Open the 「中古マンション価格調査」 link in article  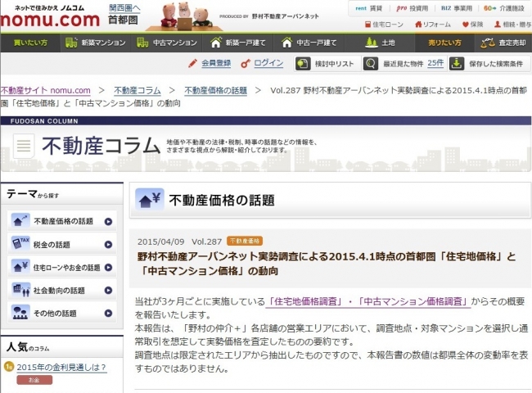pyautogui.click(x=413, y=301)
